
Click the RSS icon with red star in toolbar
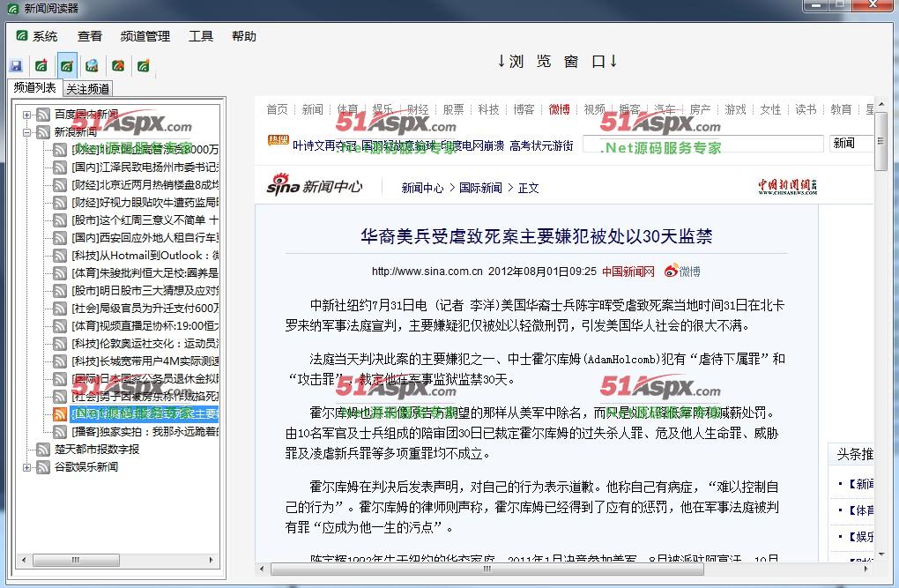click(x=41, y=66)
